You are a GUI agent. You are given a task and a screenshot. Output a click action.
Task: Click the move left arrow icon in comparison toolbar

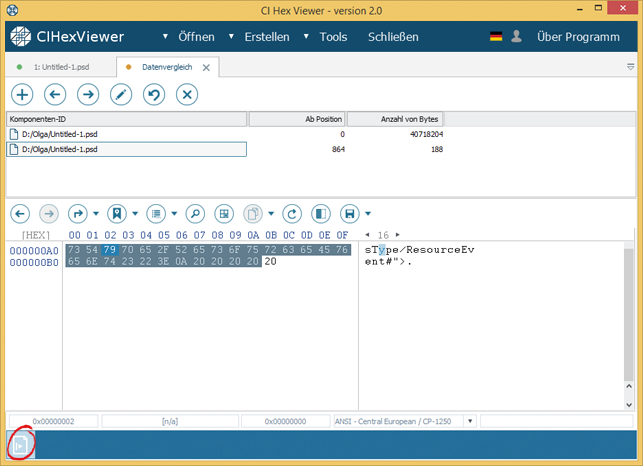tap(55, 95)
